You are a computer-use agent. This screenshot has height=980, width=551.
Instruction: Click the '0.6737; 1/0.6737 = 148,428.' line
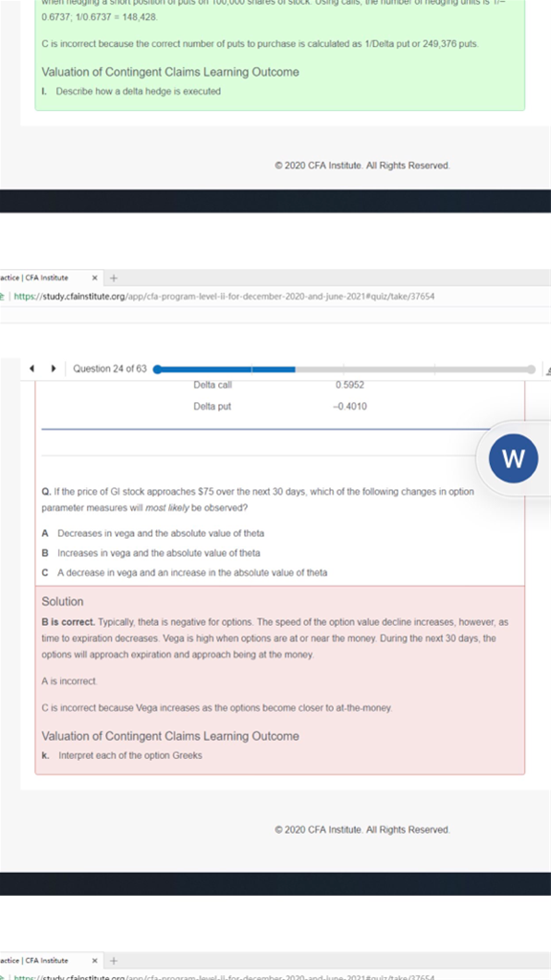click(99, 17)
